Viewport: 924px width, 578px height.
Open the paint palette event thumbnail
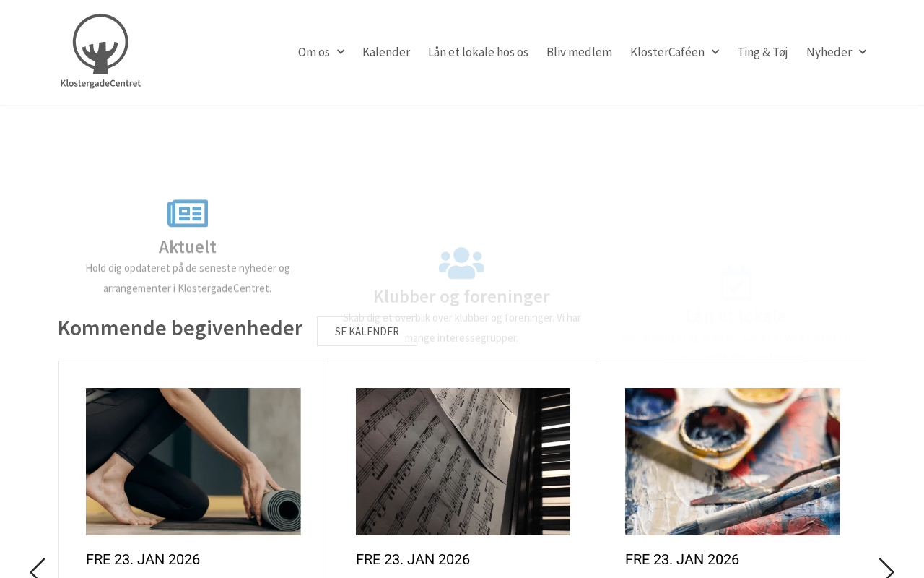pyautogui.click(x=733, y=462)
